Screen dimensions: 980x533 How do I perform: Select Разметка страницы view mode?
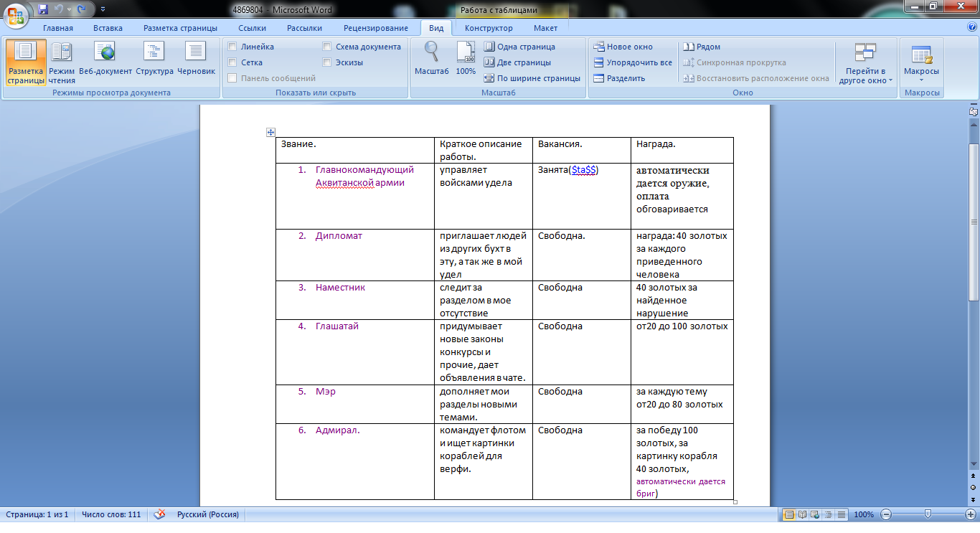[x=26, y=63]
